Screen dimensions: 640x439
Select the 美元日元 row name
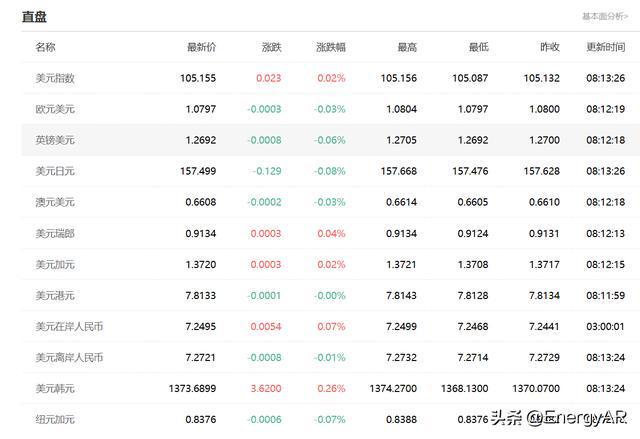[55, 171]
